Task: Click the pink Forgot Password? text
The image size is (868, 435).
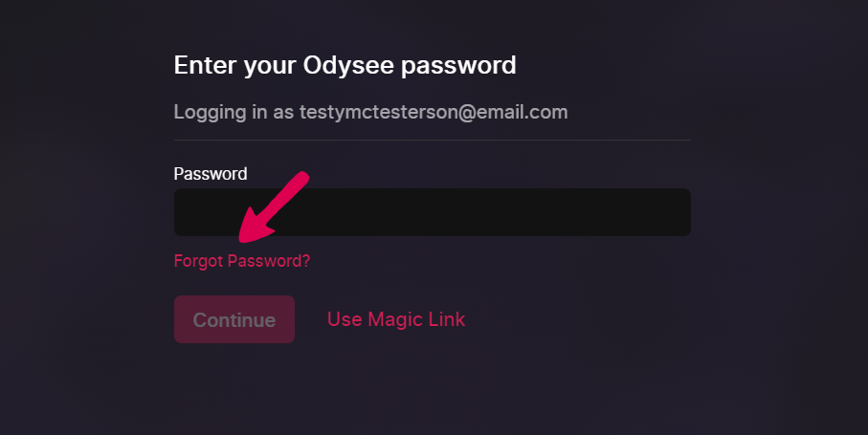Action: (x=242, y=261)
